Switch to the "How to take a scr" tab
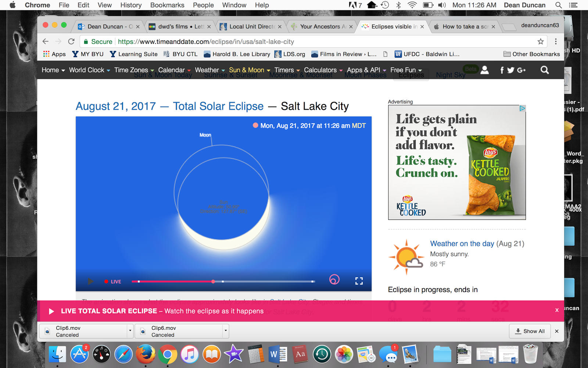This screenshot has width=588, height=368. [465, 26]
